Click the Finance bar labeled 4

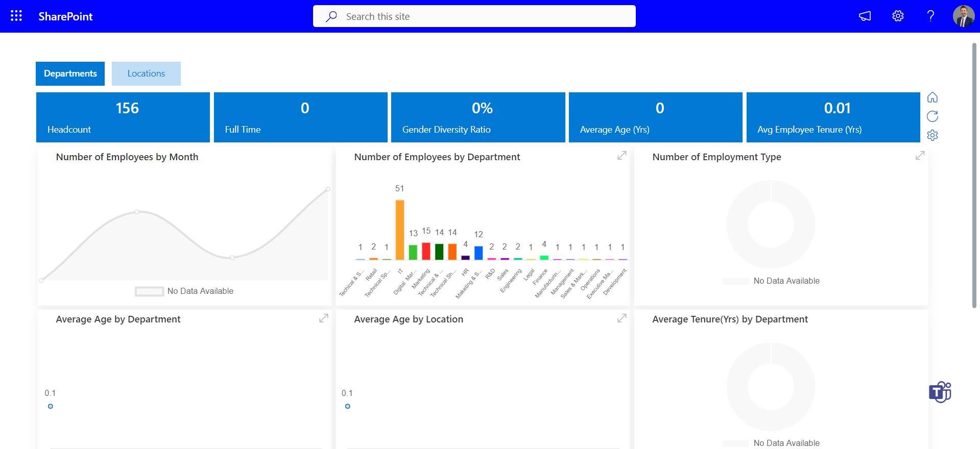pos(544,258)
